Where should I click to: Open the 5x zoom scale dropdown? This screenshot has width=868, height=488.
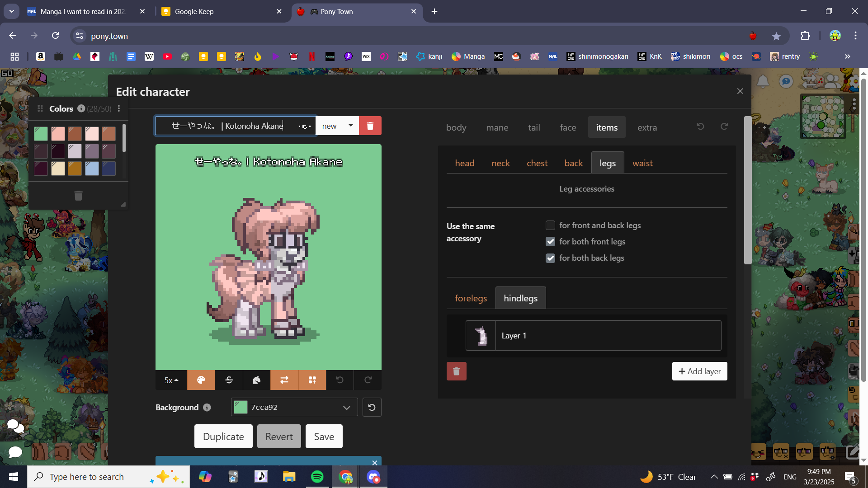171,380
